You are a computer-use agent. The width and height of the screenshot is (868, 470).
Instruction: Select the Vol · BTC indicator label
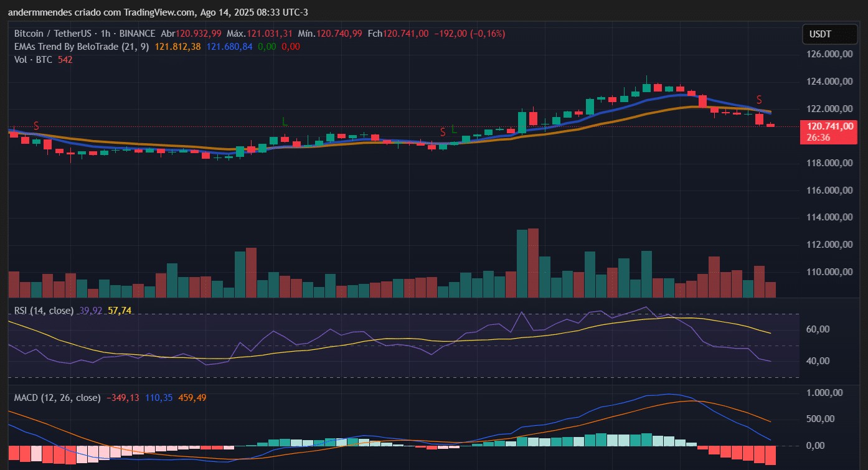click(33, 60)
